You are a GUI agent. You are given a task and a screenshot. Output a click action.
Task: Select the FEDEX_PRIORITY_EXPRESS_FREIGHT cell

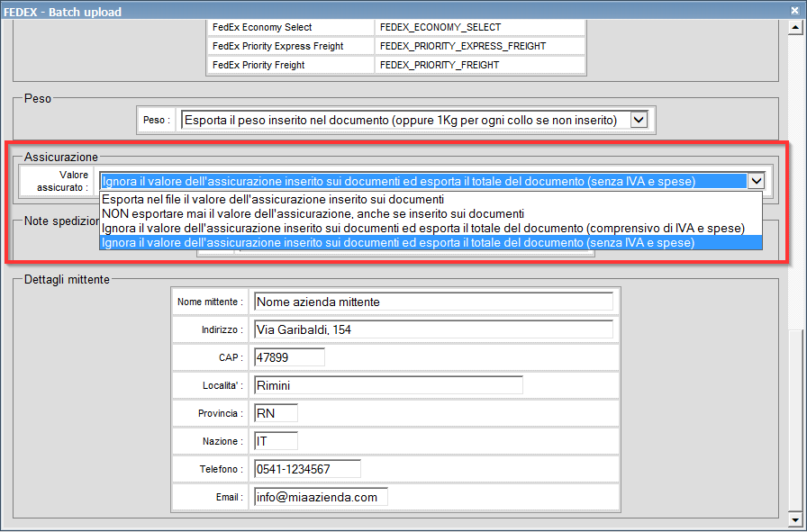(480, 46)
